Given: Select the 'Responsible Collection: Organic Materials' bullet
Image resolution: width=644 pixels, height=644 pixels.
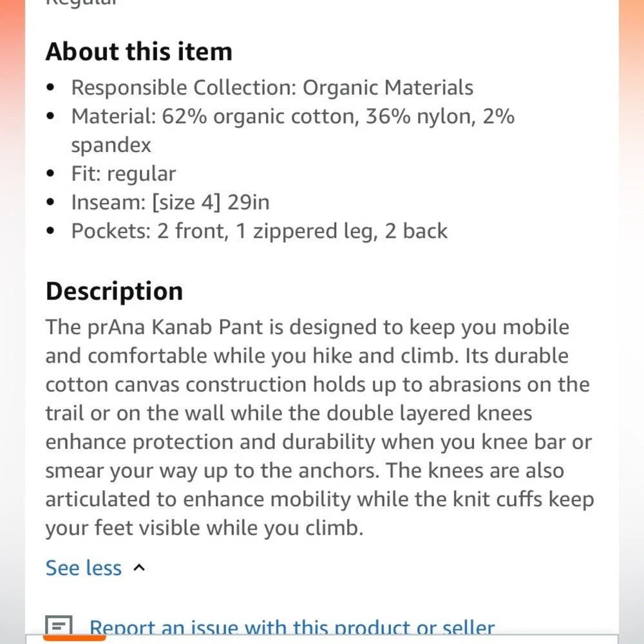Looking at the screenshot, I should [x=272, y=88].
